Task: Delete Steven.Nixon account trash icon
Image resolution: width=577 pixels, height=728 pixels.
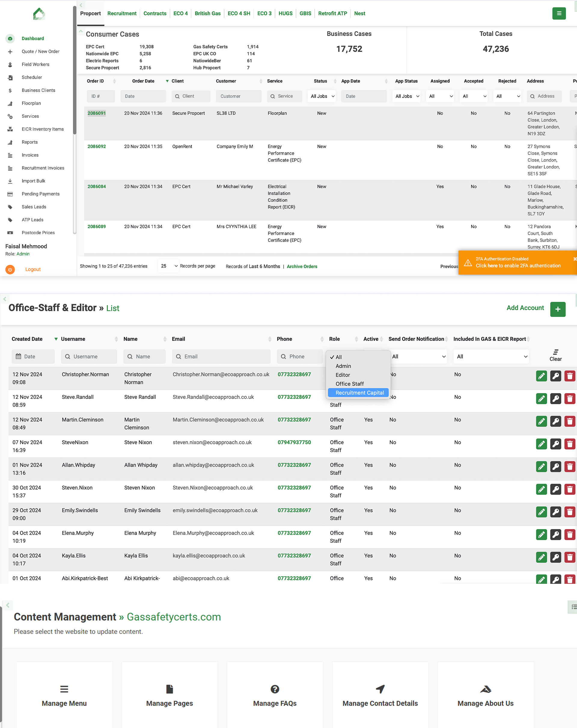Action: (x=569, y=489)
